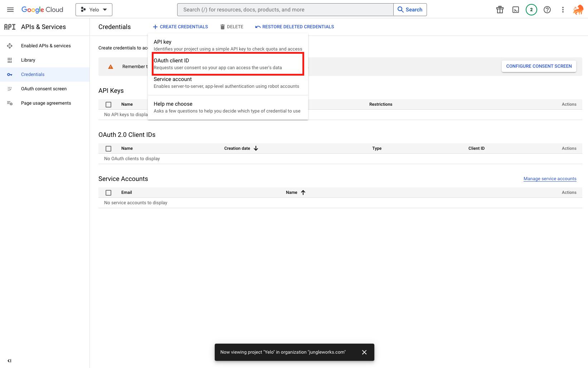Open the three-dot settings menu
The height and width of the screenshot is (368, 588).
pyautogui.click(x=563, y=10)
